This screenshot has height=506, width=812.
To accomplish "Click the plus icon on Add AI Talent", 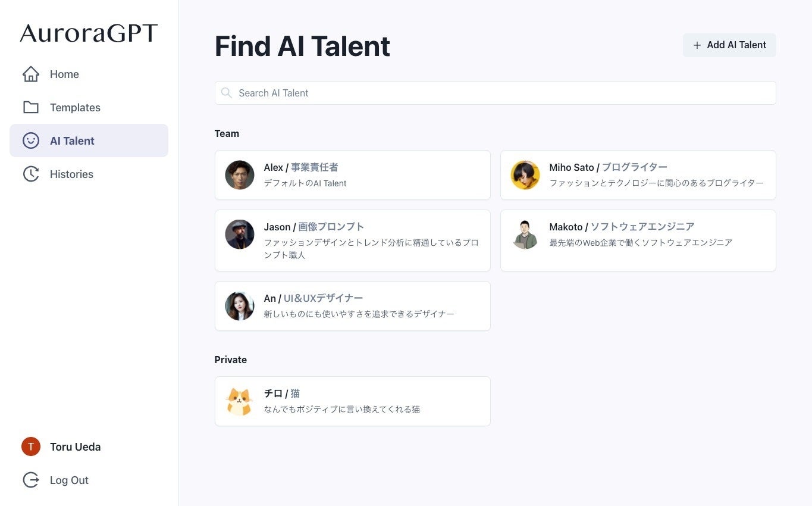I will pyautogui.click(x=697, y=45).
